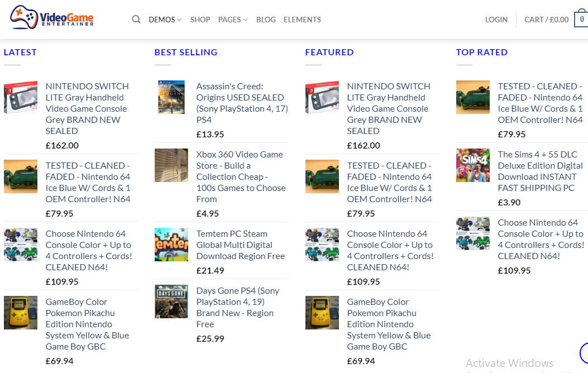Open GameBoy Color Pokemon Pikachu title under Latest
This screenshot has width=588, height=373.
pyautogui.click(x=87, y=324)
